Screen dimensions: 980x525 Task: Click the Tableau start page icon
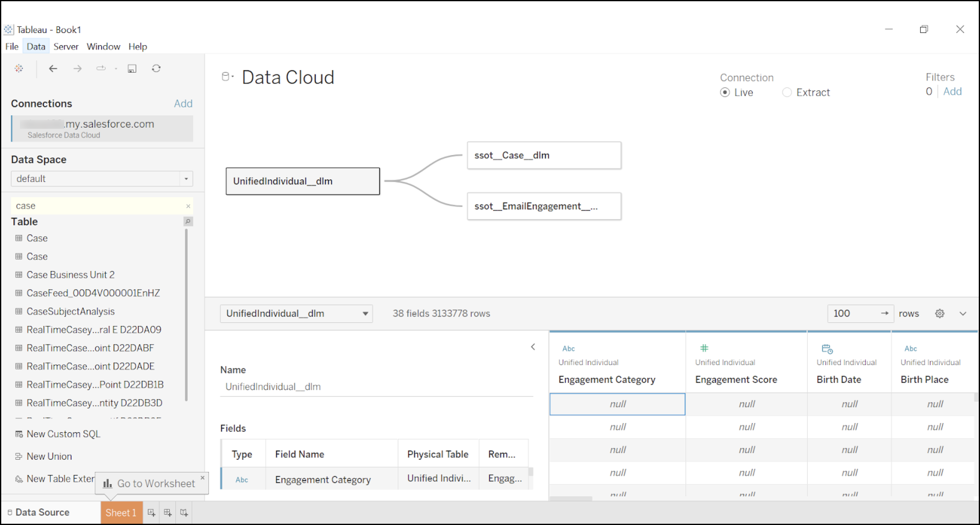pos(19,68)
